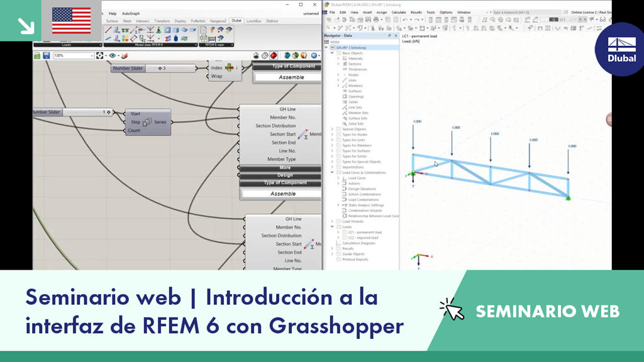Image resolution: width=644 pixels, height=362 pixels.
Task: Open the Results menu in RFEM
Action: [416, 13]
